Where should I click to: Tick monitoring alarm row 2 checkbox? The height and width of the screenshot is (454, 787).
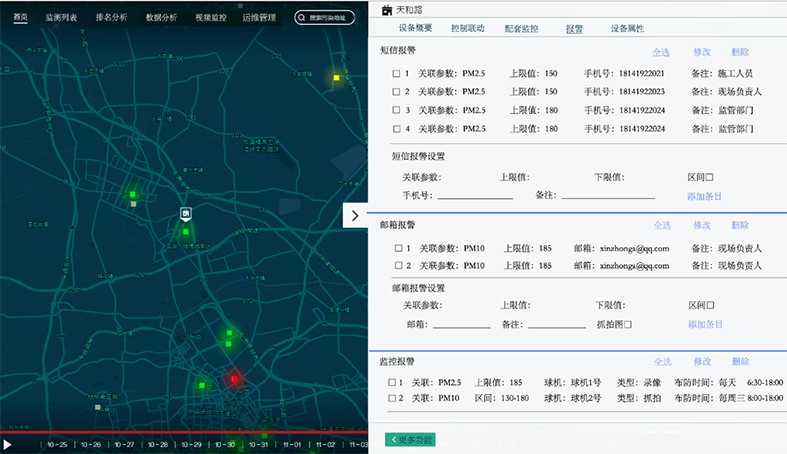[392, 398]
